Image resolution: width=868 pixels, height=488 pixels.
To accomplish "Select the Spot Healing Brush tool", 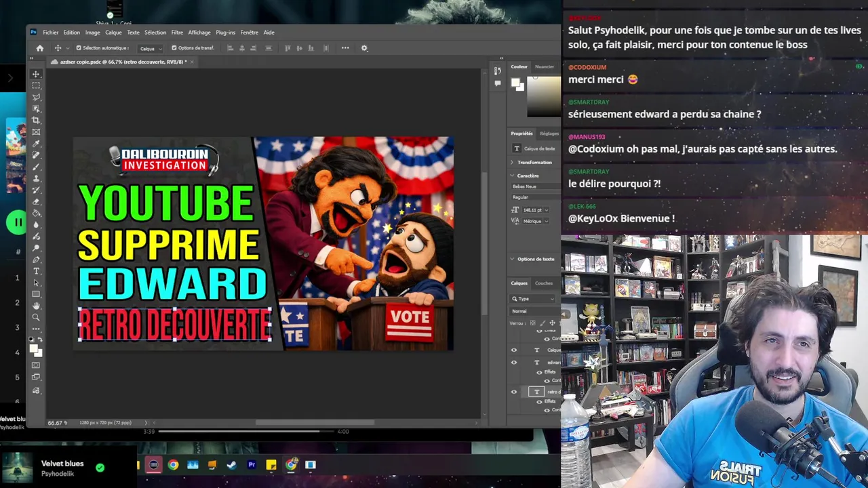I will tap(36, 155).
